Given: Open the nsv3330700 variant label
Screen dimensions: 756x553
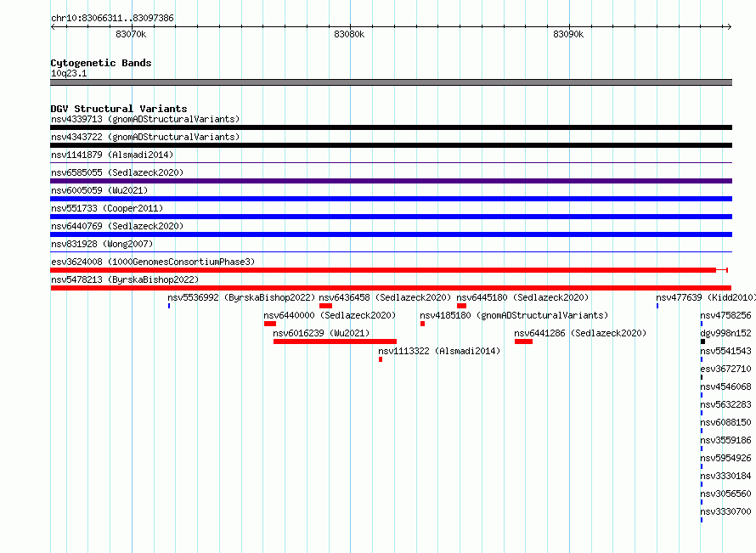Looking at the screenshot, I should 725,511.
